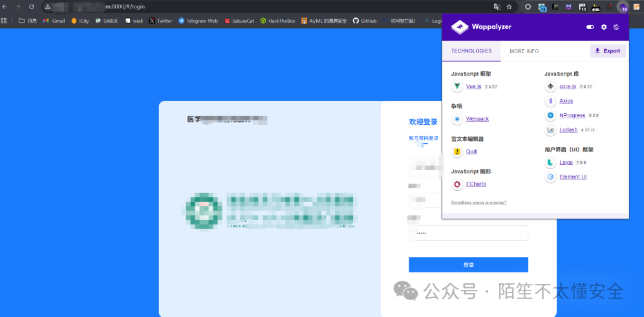
Task: Open the iCity bookmark
Action: [80, 21]
